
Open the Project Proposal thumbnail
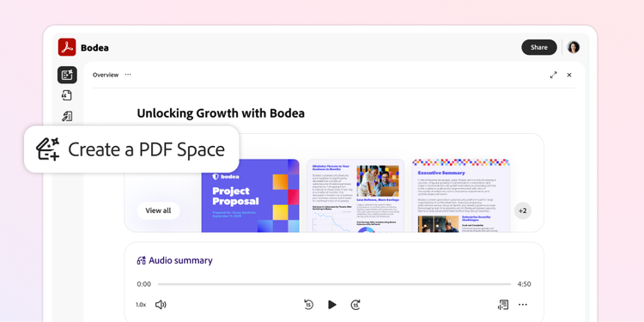tap(250, 196)
